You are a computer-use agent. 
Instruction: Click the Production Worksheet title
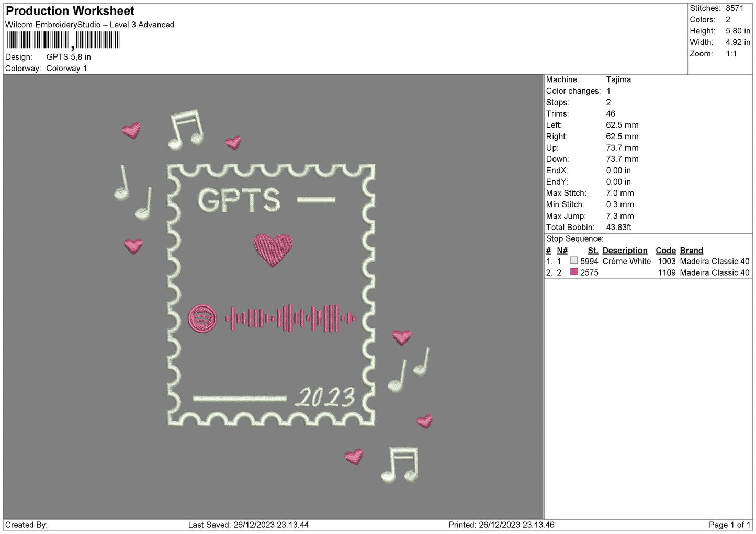(70, 11)
